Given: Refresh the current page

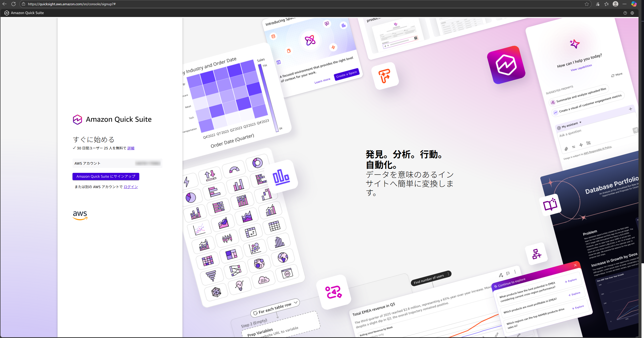Looking at the screenshot, I should pyautogui.click(x=13, y=4).
